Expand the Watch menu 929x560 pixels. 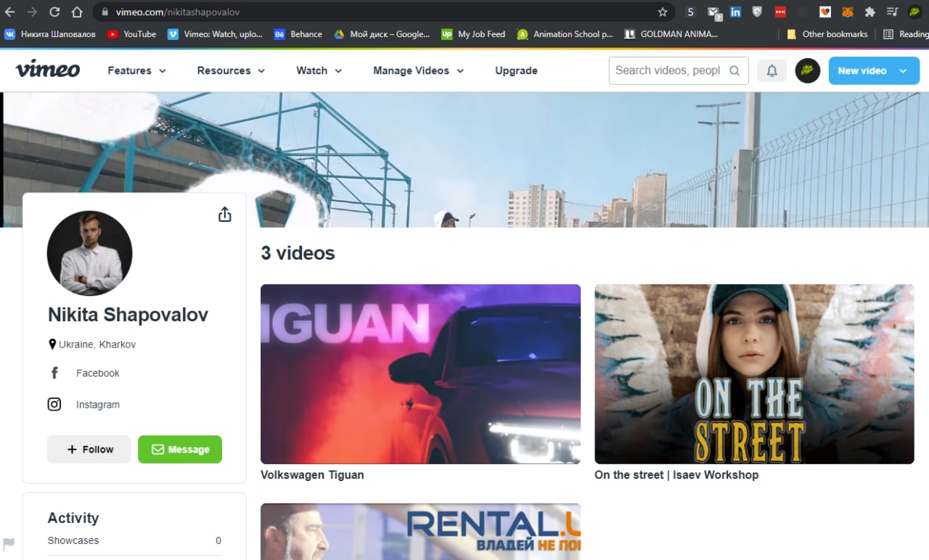pos(319,70)
